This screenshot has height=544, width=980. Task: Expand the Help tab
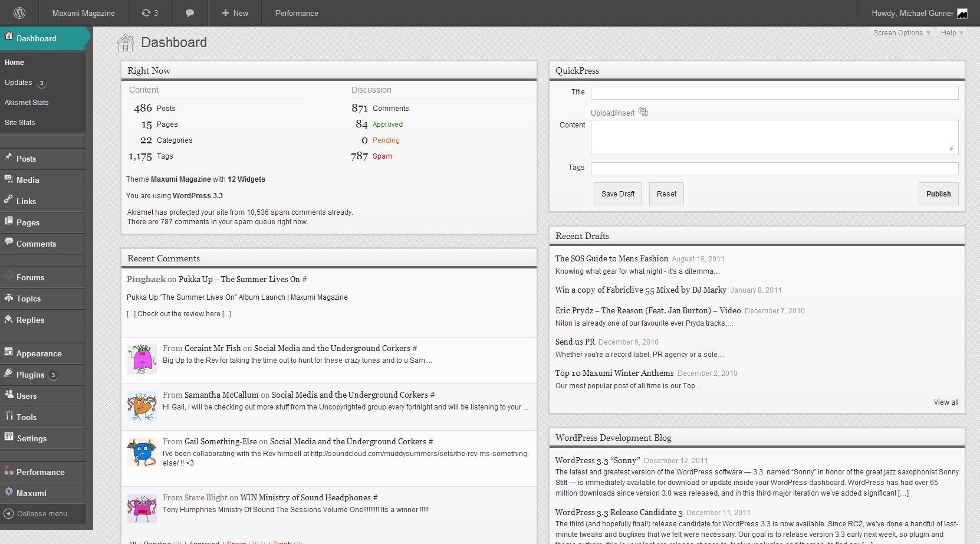952,33
